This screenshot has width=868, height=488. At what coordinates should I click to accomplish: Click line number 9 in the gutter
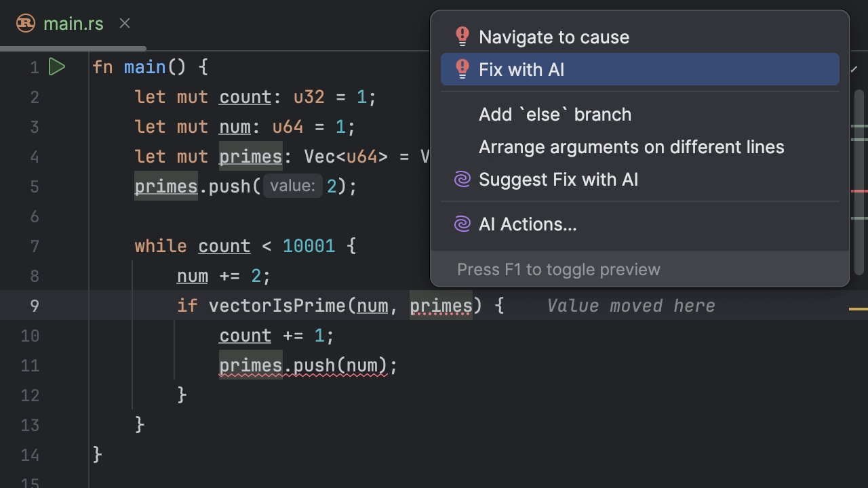tap(34, 306)
